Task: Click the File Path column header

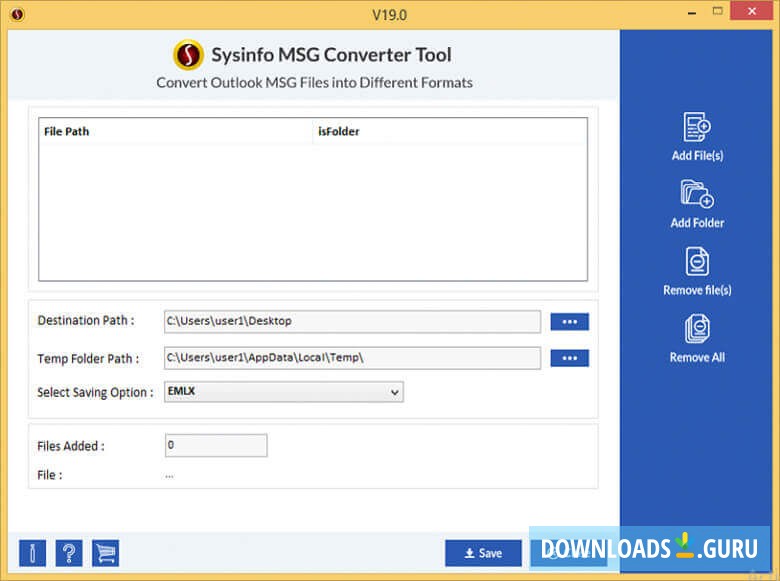Action: tap(176, 132)
